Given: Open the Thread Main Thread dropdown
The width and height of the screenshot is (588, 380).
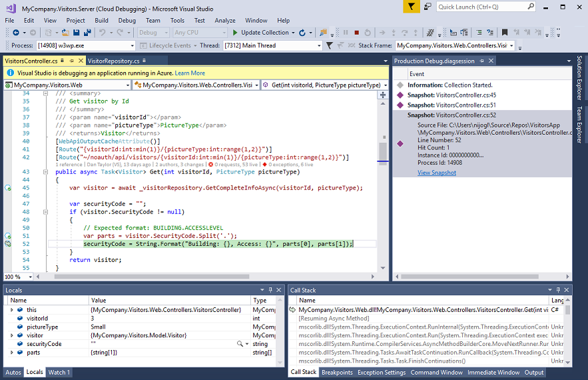Looking at the screenshot, I should point(319,46).
